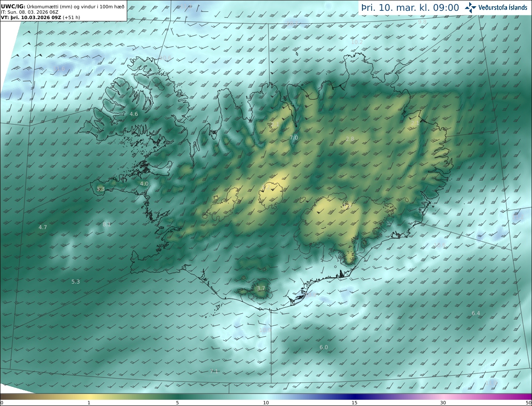
Task: Click the 5.3 value southwest of Iceland
Action: tap(76, 281)
